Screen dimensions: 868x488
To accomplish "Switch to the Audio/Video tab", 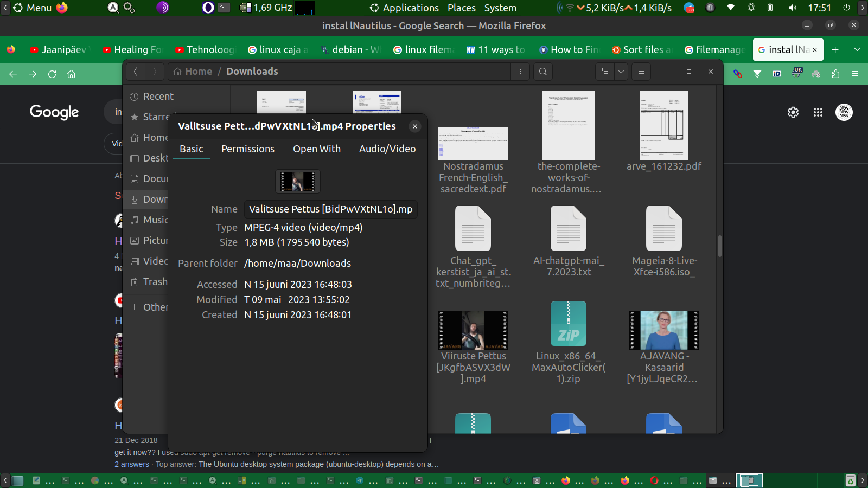I will pos(387,149).
